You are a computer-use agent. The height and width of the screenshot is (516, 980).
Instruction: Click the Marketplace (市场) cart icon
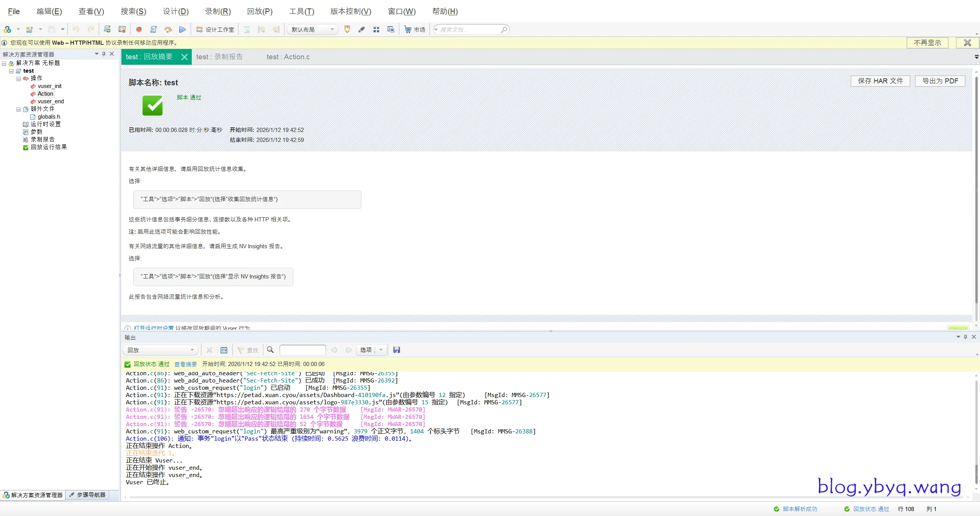point(408,29)
